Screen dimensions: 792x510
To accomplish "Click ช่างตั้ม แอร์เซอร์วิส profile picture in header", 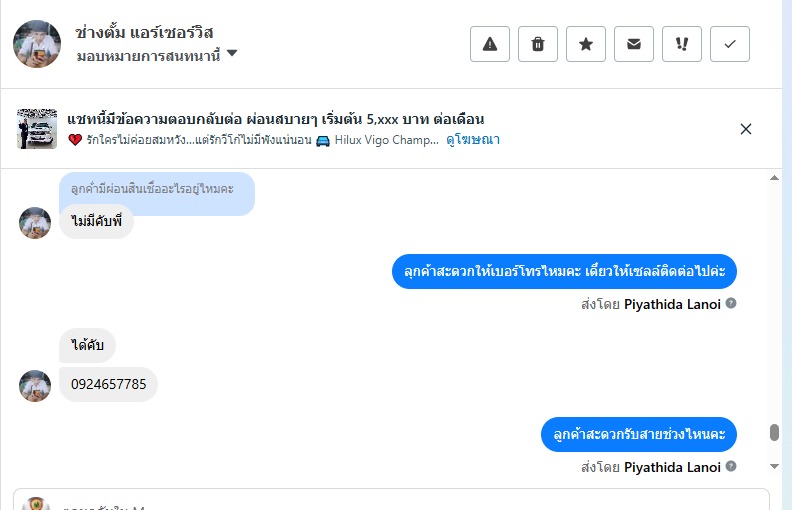I will pyautogui.click(x=35, y=42).
